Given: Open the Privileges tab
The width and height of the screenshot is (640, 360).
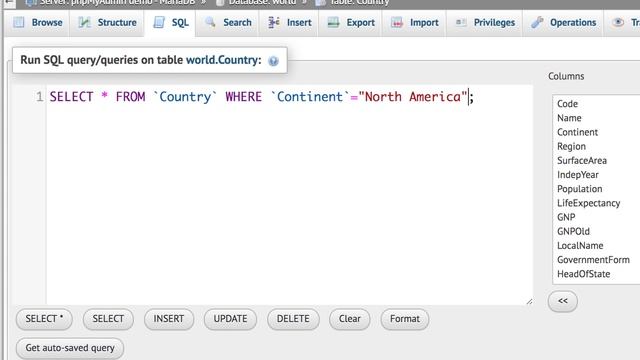Looking at the screenshot, I should point(484,23).
